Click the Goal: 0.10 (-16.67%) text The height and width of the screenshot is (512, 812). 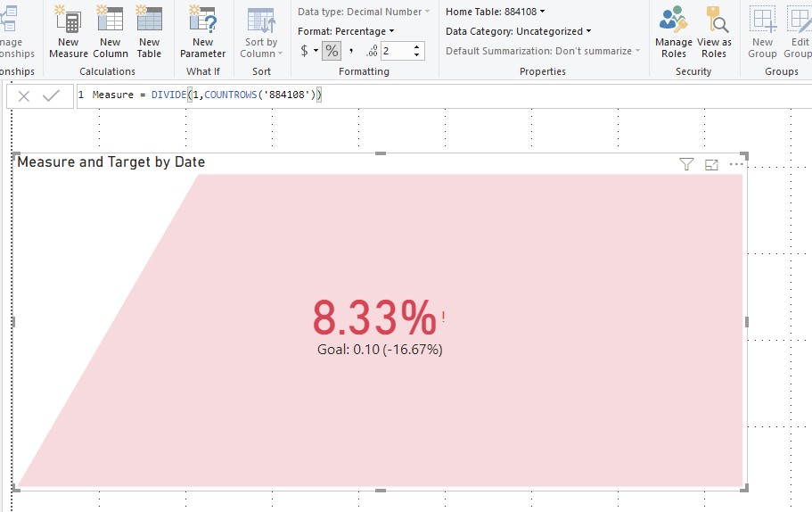pyautogui.click(x=380, y=350)
